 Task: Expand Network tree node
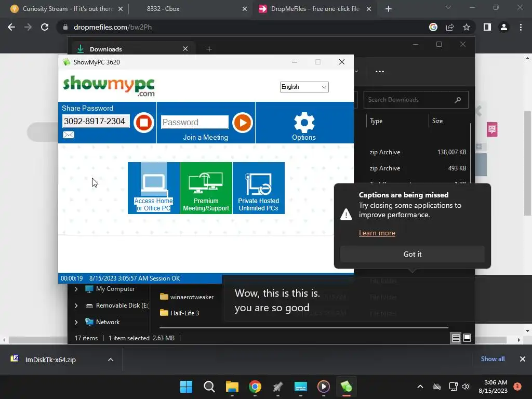coord(76,322)
